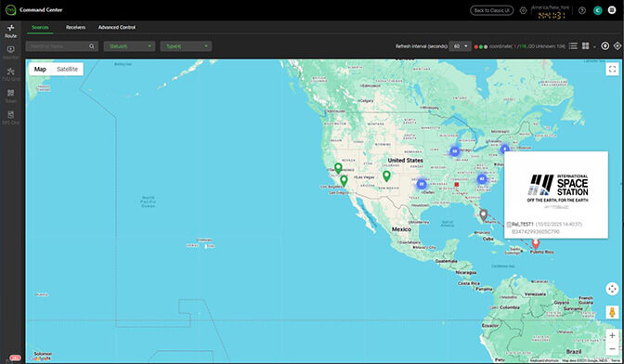This screenshot has width=624, height=364.
Task: Open cluster bubble near Chicago
Action: pos(454,151)
